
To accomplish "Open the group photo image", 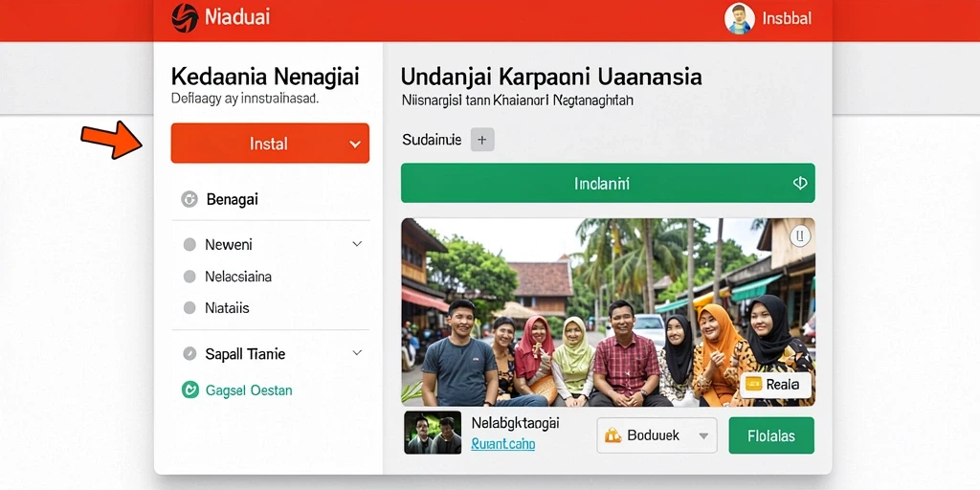I will click(x=608, y=312).
